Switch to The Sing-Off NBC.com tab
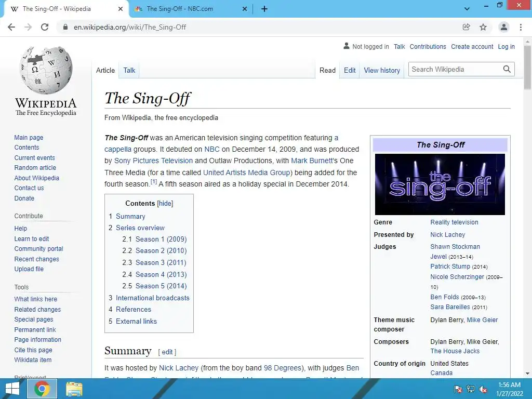Viewport: 532px width, 399px height. [190, 9]
